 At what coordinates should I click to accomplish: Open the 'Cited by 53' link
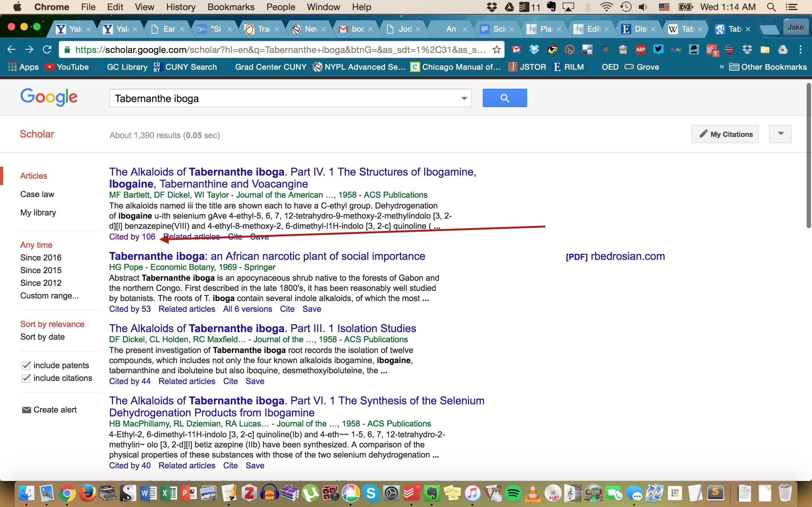(130, 309)
